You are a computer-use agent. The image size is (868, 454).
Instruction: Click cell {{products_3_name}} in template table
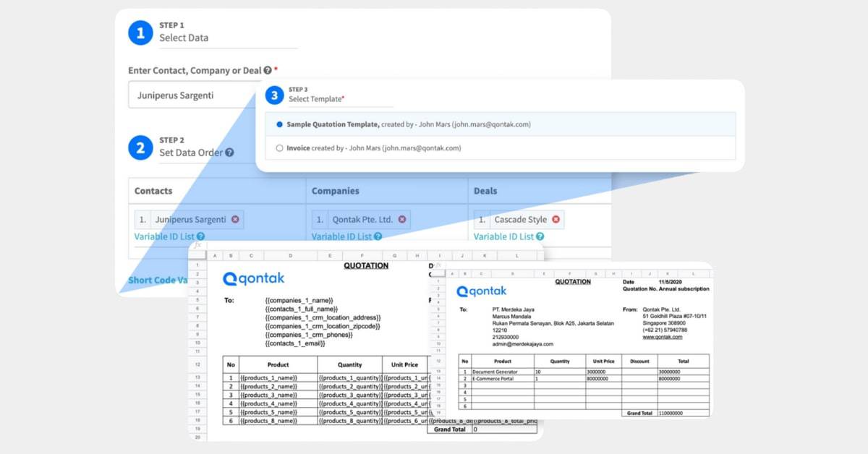click(x=278, y=395)
